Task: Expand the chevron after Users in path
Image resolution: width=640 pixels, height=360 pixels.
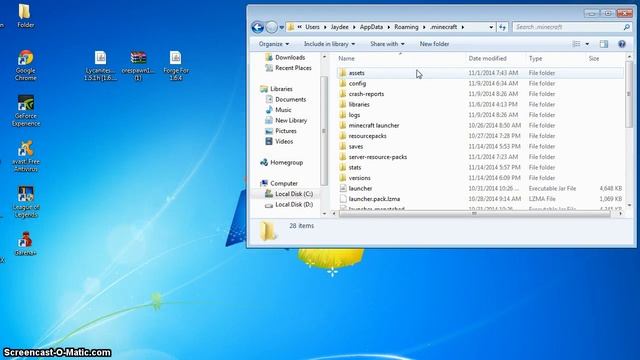Action: (x=325, y=27)
